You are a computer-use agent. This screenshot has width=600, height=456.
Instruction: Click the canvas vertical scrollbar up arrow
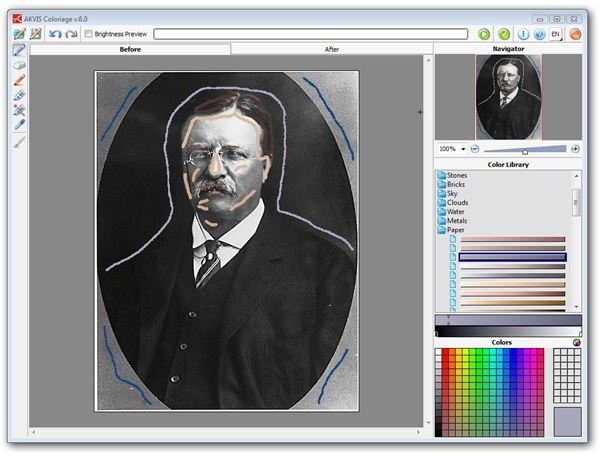coord(428,60)
